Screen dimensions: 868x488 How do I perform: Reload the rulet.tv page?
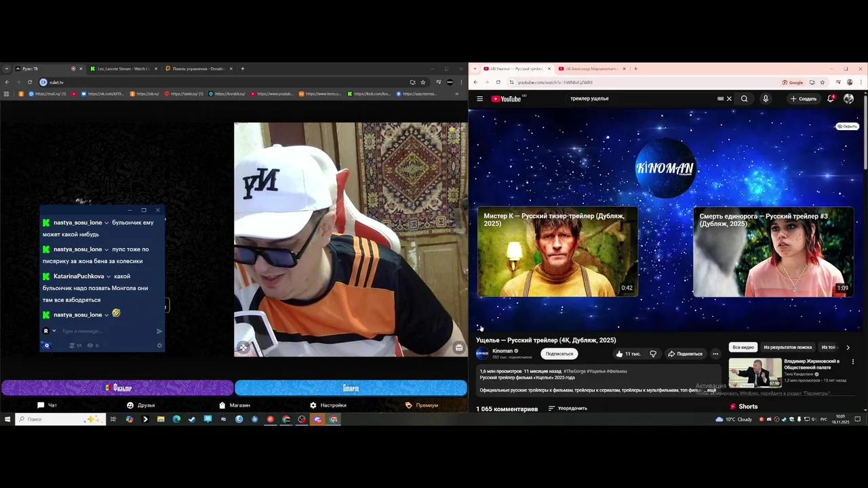30,82
